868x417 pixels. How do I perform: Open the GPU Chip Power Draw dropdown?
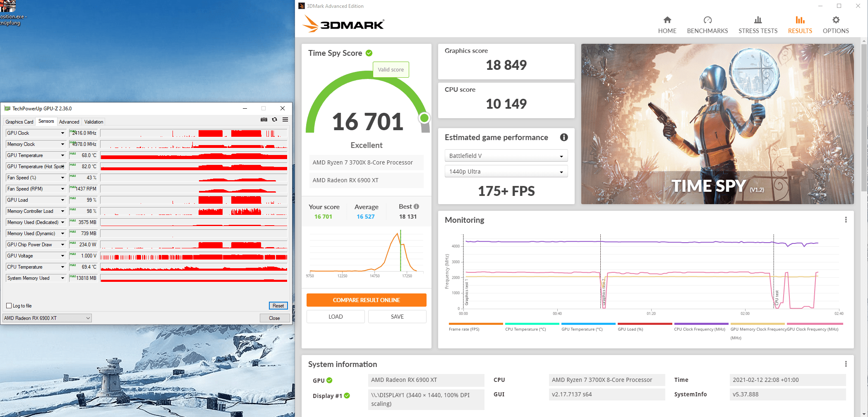62,245
